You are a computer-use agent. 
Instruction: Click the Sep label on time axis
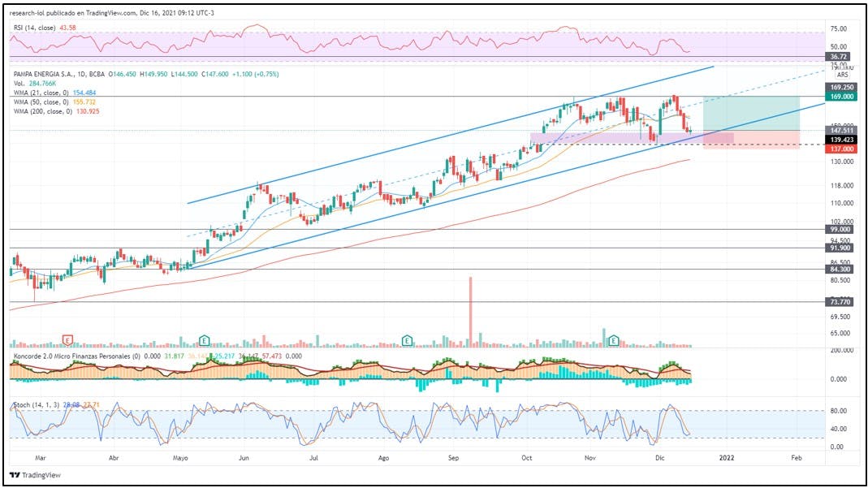pyautogui.click(x=453, y=458)
